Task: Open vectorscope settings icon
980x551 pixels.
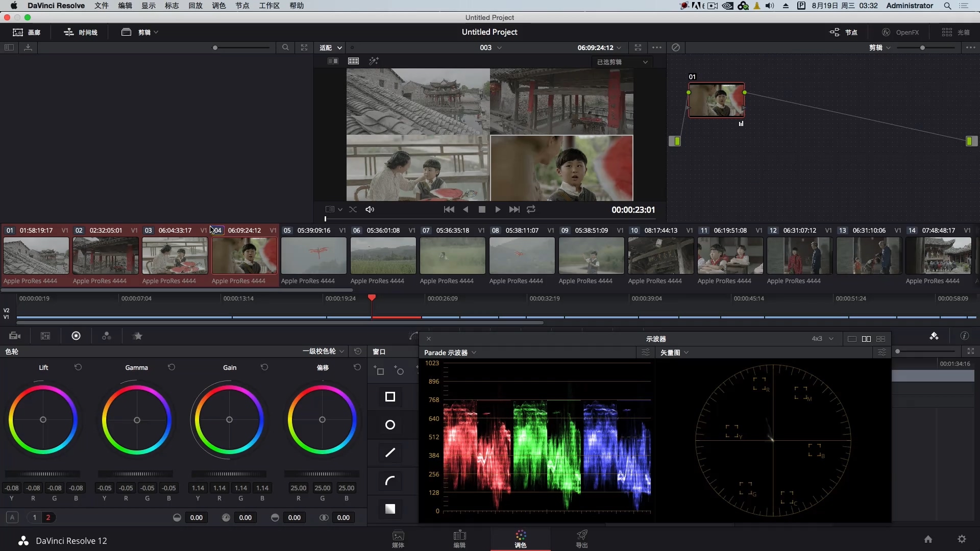Action: (x=881, y=353)
